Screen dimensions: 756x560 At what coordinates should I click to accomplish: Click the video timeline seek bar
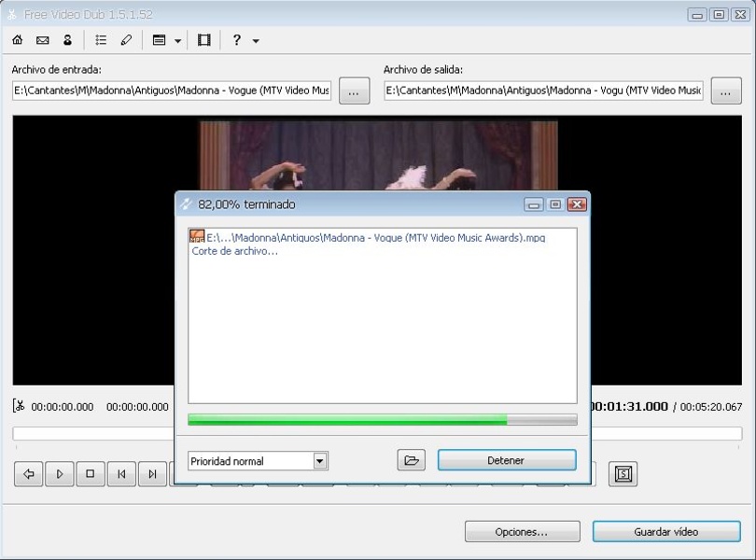click(93, 434)
